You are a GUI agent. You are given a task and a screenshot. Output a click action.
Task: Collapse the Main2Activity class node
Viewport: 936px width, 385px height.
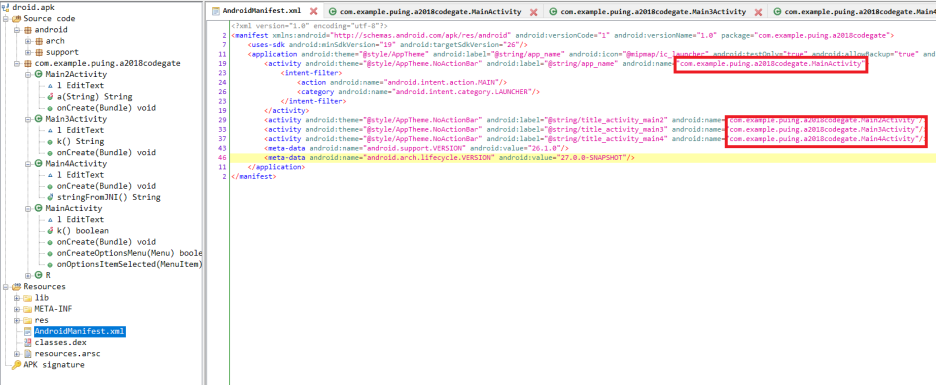(28, 75)
